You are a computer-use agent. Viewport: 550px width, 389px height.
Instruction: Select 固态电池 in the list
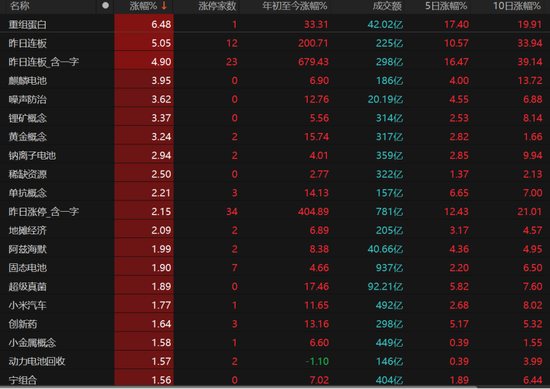tap(28, 268)
